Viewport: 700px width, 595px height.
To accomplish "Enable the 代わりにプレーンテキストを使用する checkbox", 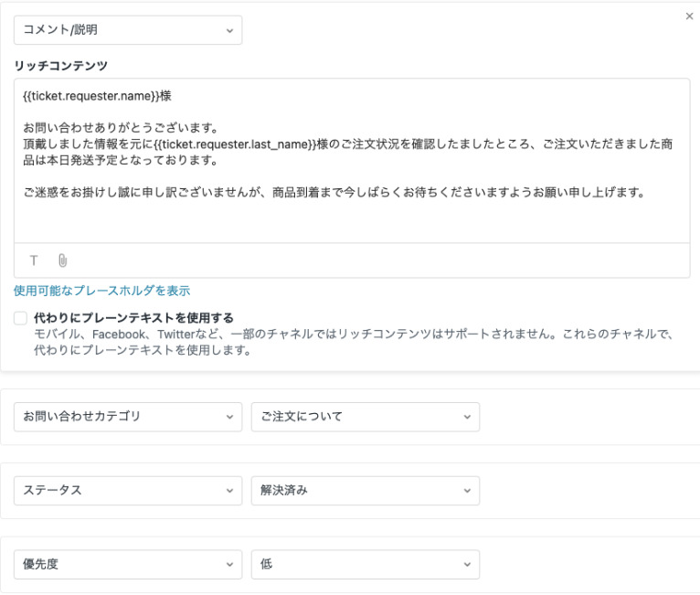I will pos(21,318).
